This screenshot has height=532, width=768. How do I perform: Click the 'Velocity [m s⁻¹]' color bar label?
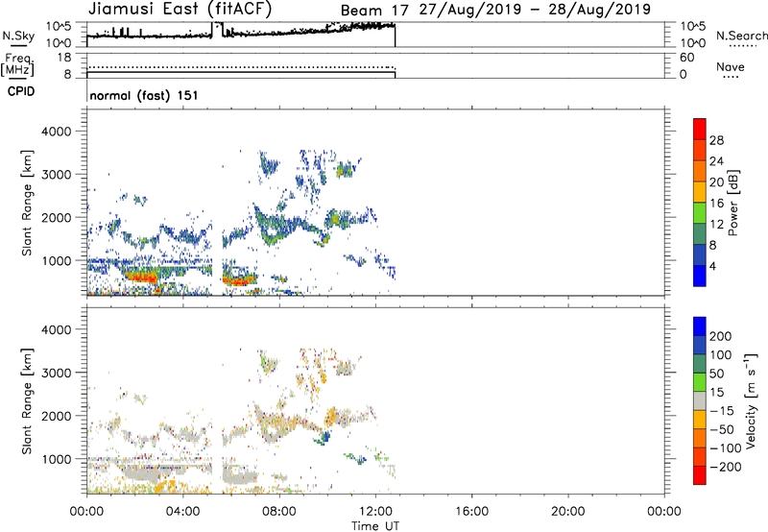[751, 400]
